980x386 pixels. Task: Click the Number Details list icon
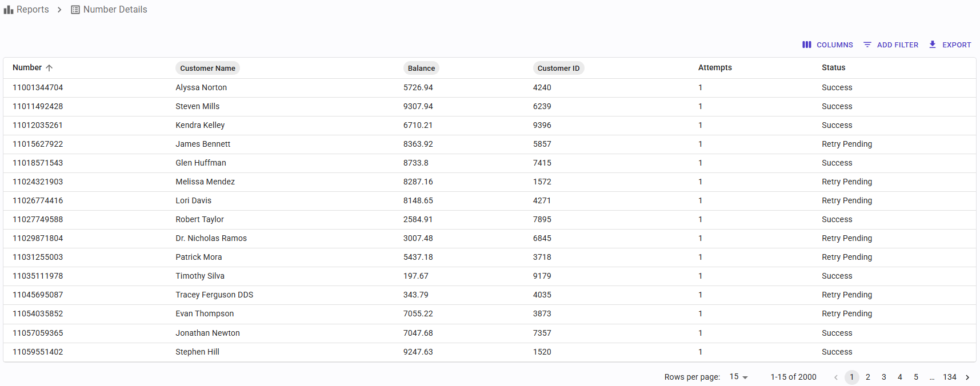tap(75, 10)
